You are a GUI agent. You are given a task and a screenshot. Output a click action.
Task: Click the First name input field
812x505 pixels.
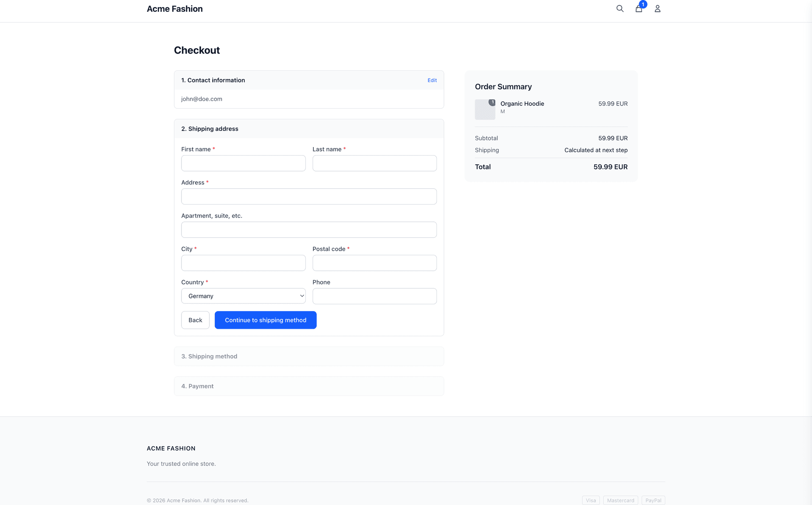[243, 163]
